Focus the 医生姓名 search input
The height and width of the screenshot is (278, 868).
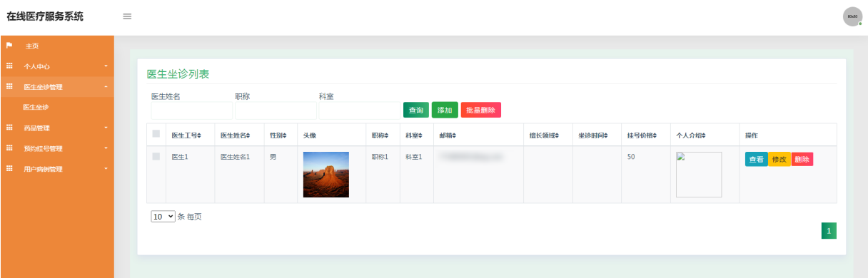tap(191, 110)
